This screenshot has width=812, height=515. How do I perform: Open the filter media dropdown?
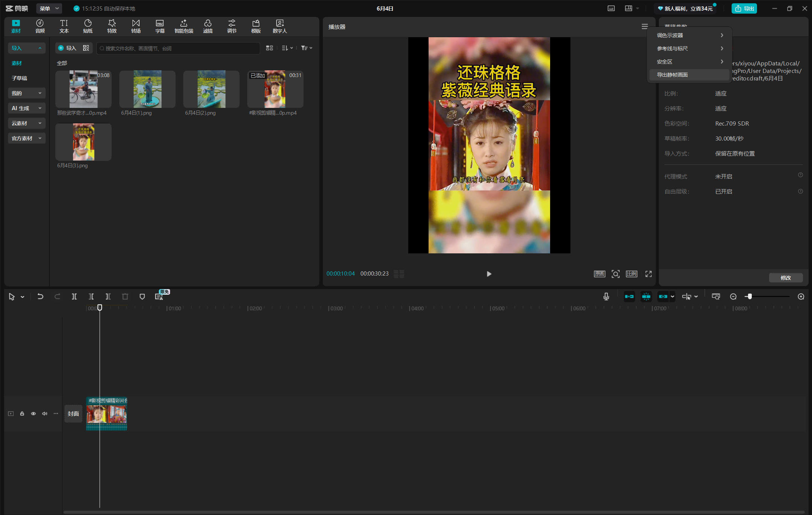click(307, 48)
